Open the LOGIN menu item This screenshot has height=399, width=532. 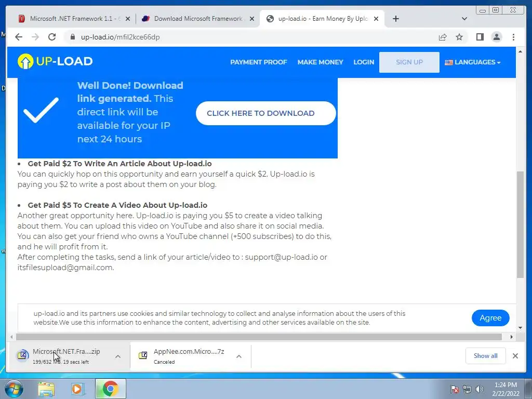[364, 62]
